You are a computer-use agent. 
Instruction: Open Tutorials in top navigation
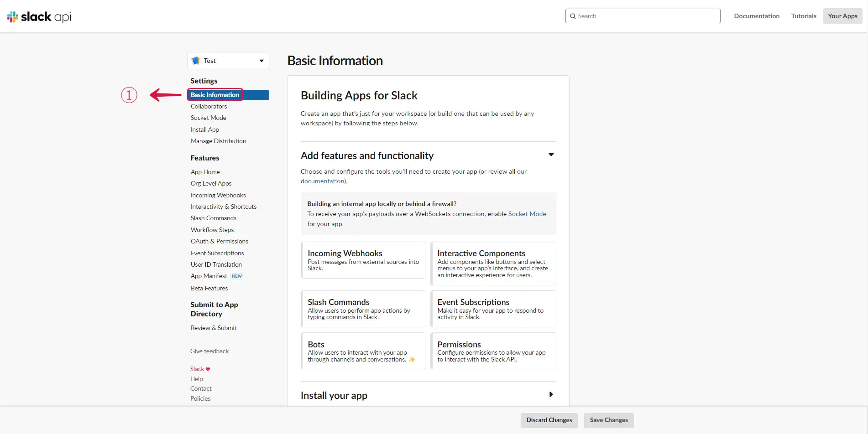pos(804,16)
